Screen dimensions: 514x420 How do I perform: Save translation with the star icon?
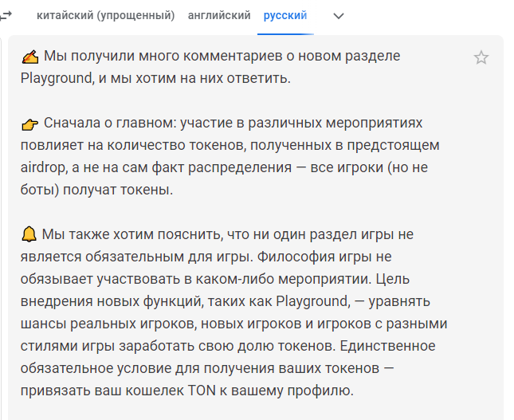[x=481, y=57]
